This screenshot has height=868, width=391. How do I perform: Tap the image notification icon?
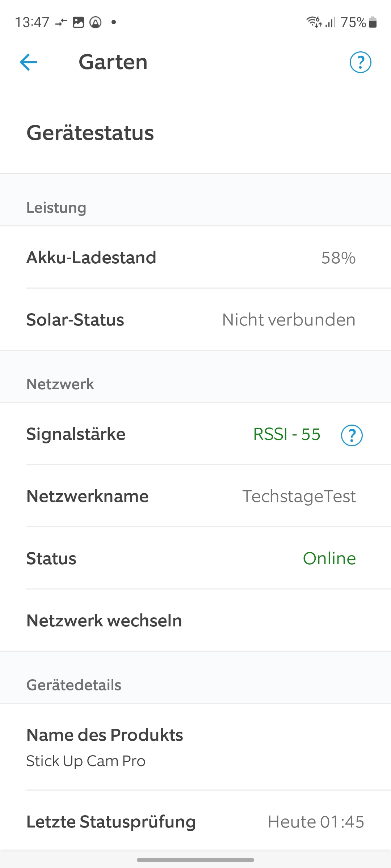(78, 22)
